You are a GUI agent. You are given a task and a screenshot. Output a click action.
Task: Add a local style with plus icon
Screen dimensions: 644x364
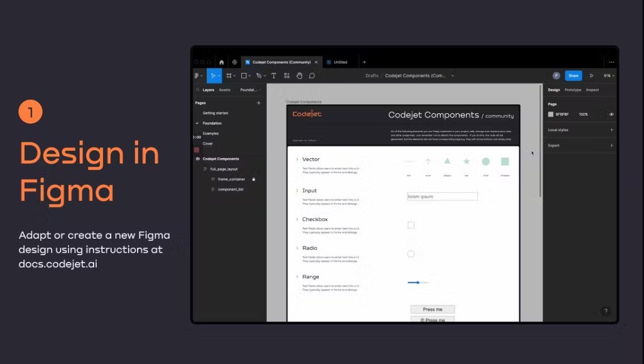click(612, 130)
